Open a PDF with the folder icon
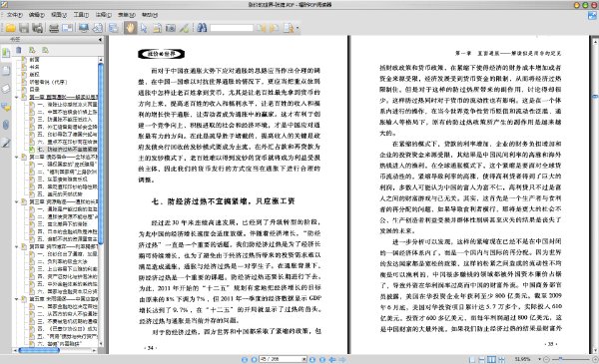This screenshot has height=364, width=599. coord(10,28)
